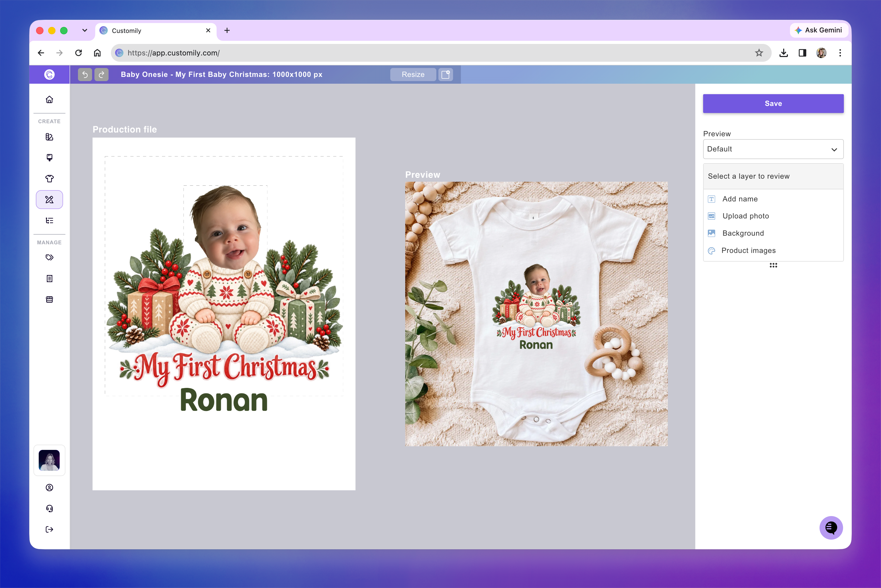Screen dimensions: 881x588
Task: Open the templates icon under CREATE
Action: click(x=49, y=137)
